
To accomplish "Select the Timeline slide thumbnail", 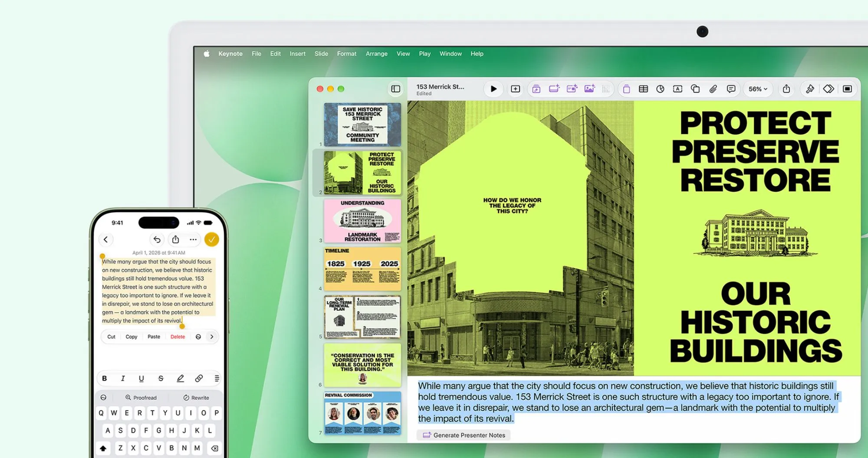I will pyautogui.click(x=362, y=269).
